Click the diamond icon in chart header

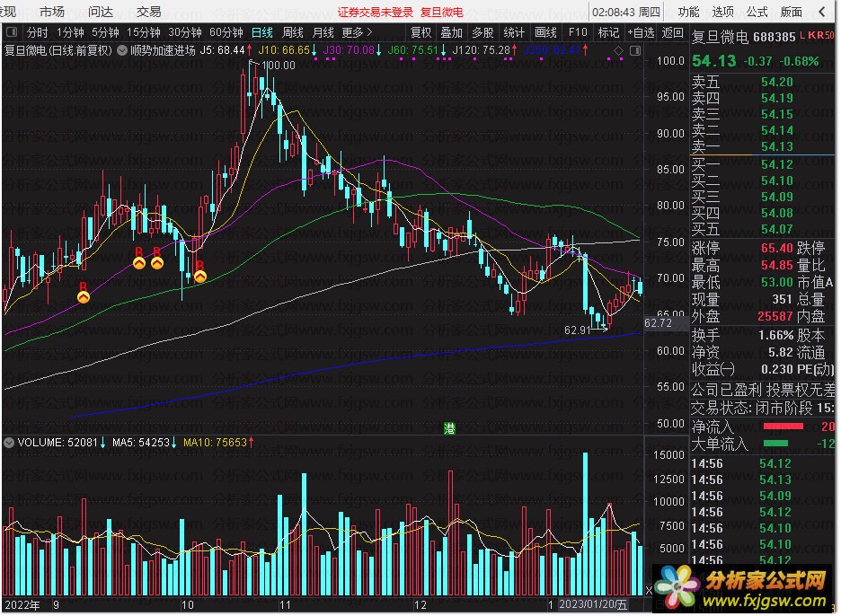pos(618,50)
